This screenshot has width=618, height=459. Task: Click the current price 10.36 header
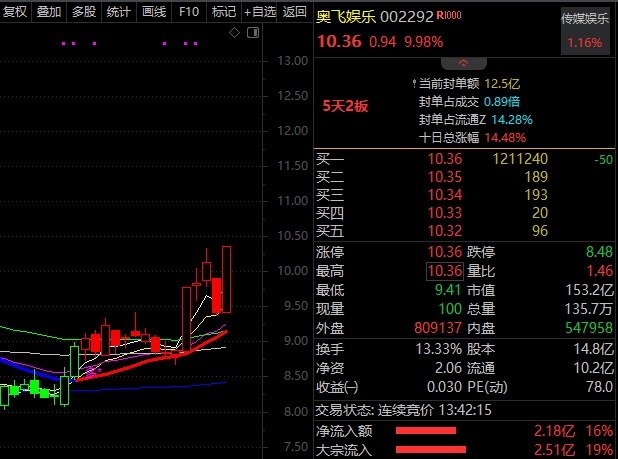pos(339,41)
